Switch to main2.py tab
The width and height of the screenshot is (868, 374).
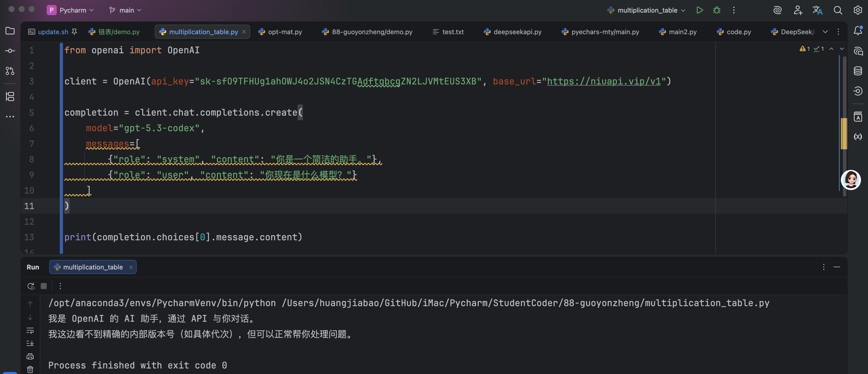(678, 32)
